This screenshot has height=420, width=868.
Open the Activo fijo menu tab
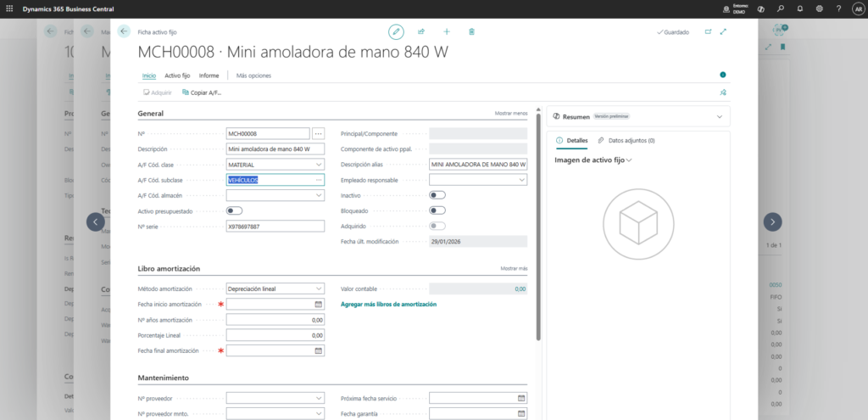pos(177,76)
